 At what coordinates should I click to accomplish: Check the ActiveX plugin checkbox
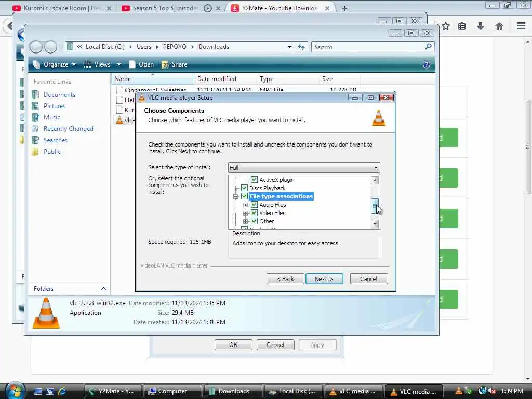pyautogui.click(x=254, y=179)
